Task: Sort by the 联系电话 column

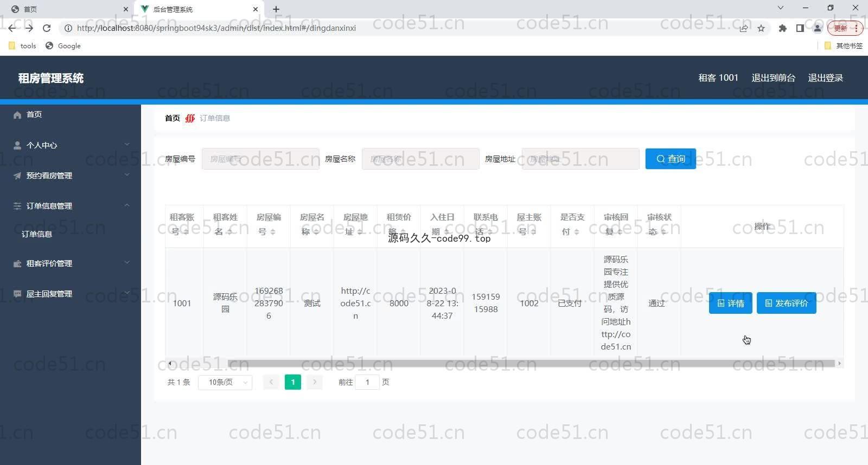Action: (x=490, y=232)
